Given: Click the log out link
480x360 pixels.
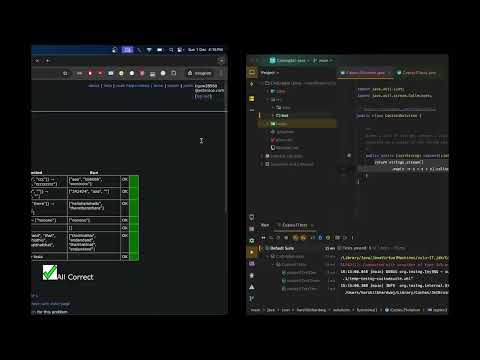Looking at the screenshot, I should (203, 97).
